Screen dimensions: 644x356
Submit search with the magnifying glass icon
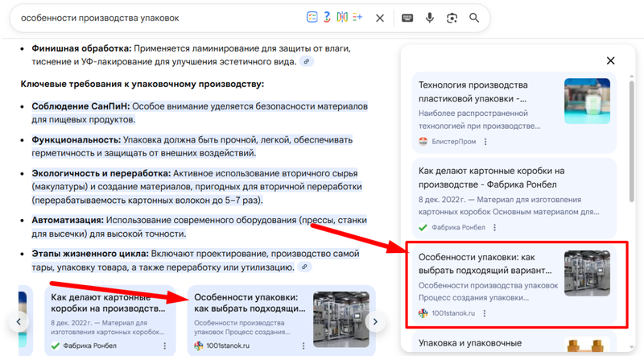474,18
